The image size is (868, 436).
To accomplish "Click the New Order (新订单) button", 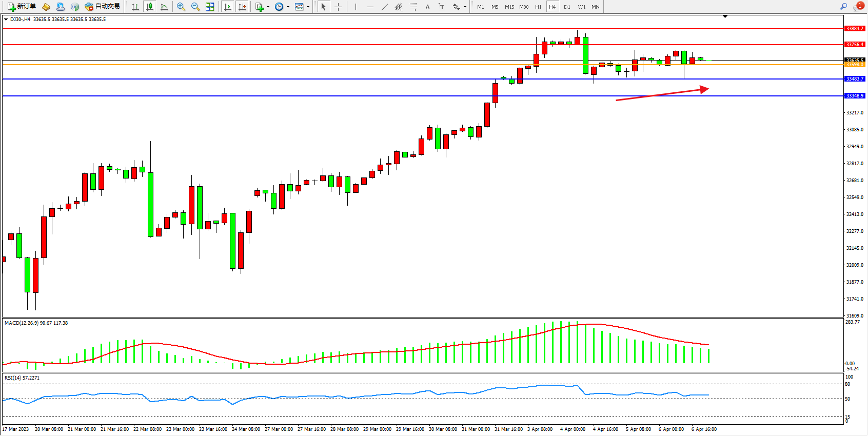I will [22, 7].
